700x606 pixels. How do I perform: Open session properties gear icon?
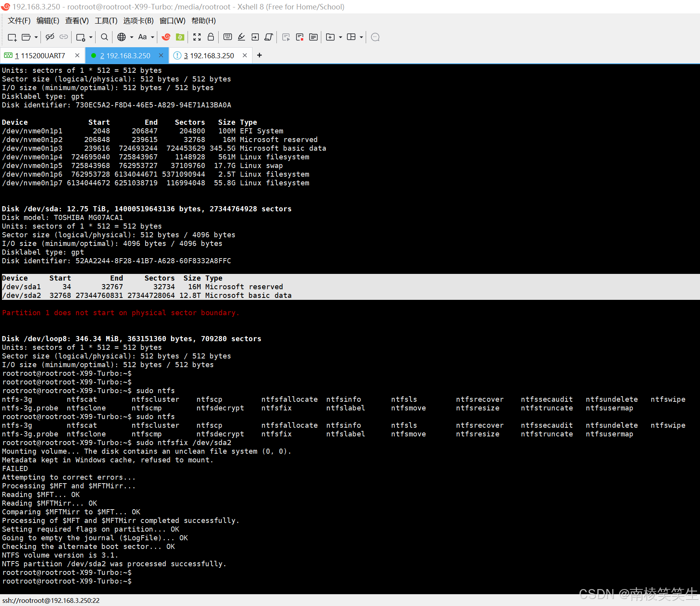pos(81,37)
